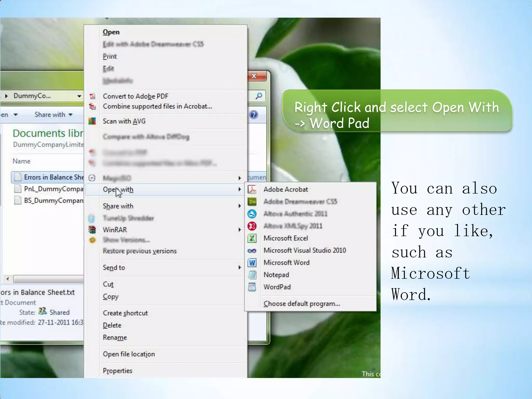Select Cut from the context menu
Image resolution: width=532 pixels, height=399 pixels.
(108, 284)
